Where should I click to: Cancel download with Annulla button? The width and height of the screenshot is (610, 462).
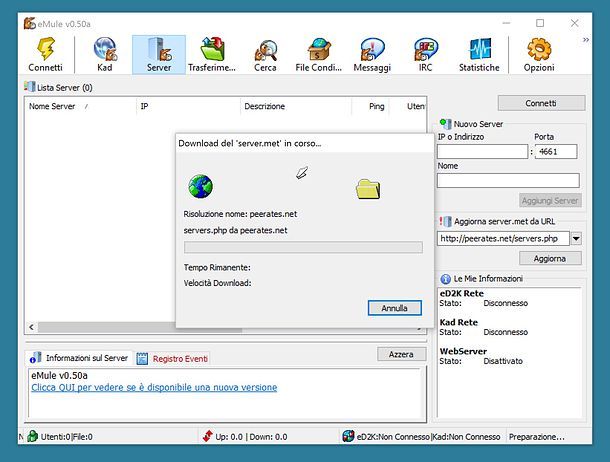394,308
